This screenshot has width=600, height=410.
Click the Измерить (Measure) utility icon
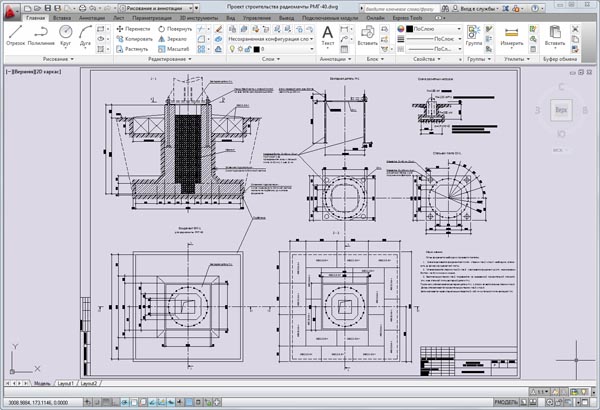(x=510, y=36)
